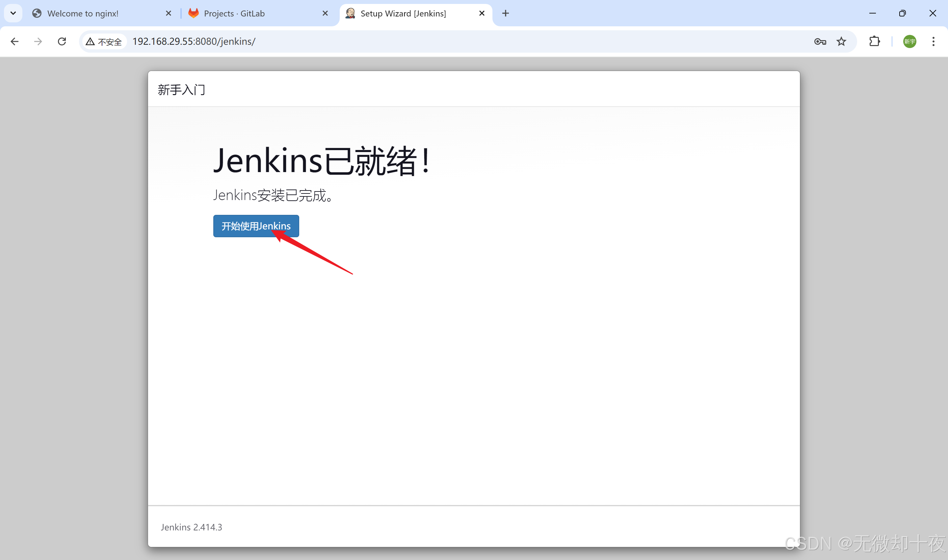Expand the tab search dropdown
This screenshot has width=948, height=560.
(x=13, y=13)
